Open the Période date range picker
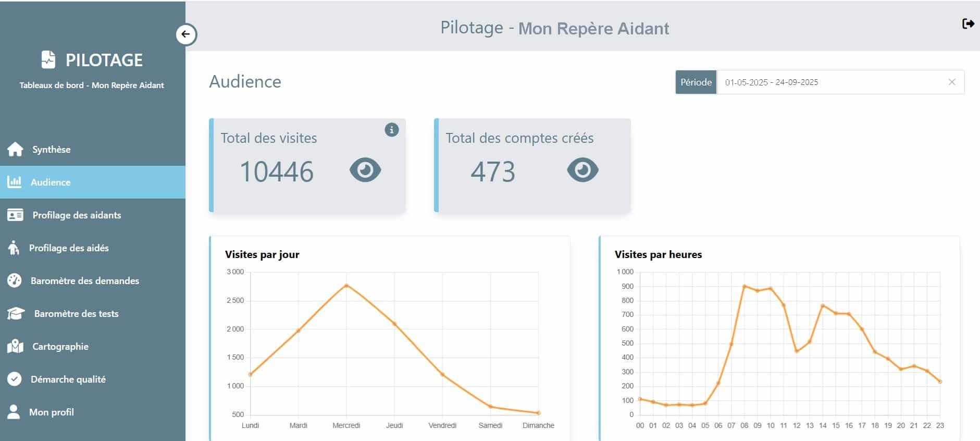This screenshot has height=441, width=980. coord(828,82)
